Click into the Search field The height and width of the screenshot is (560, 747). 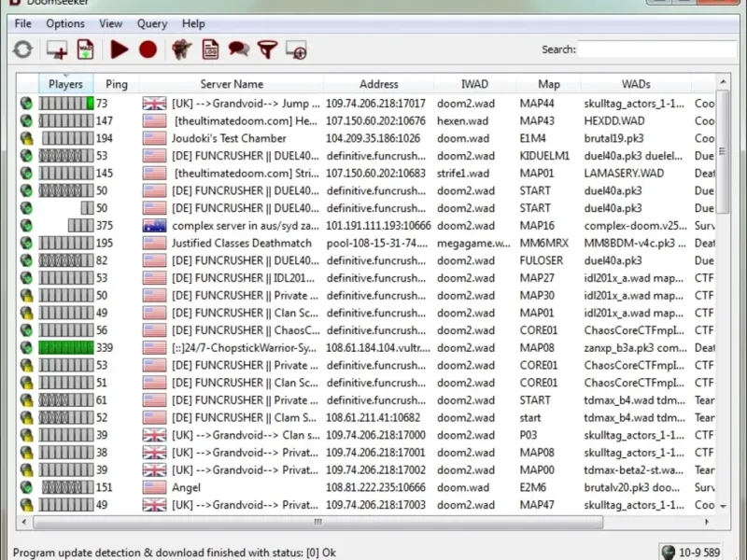[657, 49]
